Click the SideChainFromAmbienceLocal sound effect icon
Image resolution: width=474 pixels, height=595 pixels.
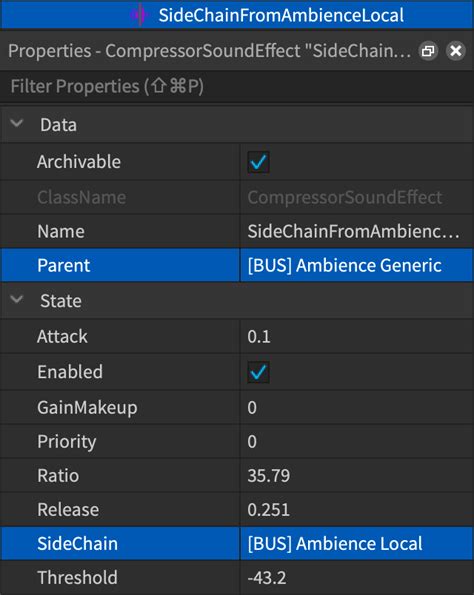(139, 15)
